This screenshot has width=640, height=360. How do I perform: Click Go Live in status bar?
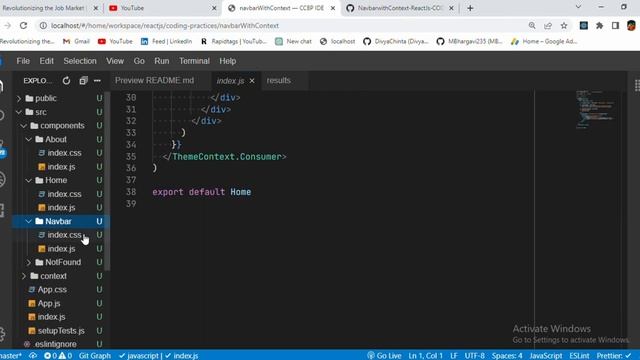384,356
